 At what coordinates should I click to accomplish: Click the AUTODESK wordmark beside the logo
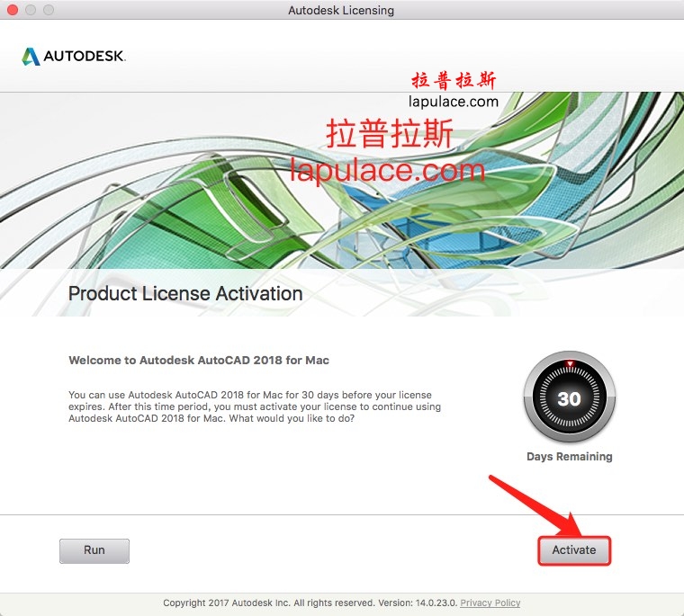(85, 57)
